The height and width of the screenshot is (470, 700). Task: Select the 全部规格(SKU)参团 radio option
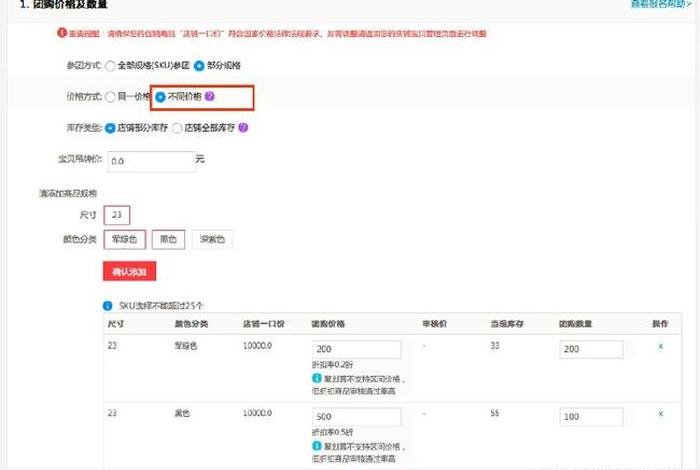110,66
